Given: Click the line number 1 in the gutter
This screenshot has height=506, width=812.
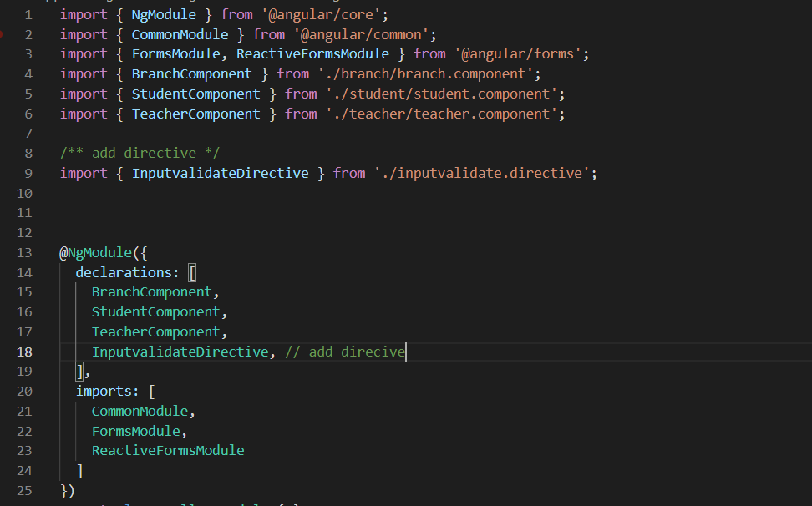Looking at the screenshot, I should click(28, 13).
